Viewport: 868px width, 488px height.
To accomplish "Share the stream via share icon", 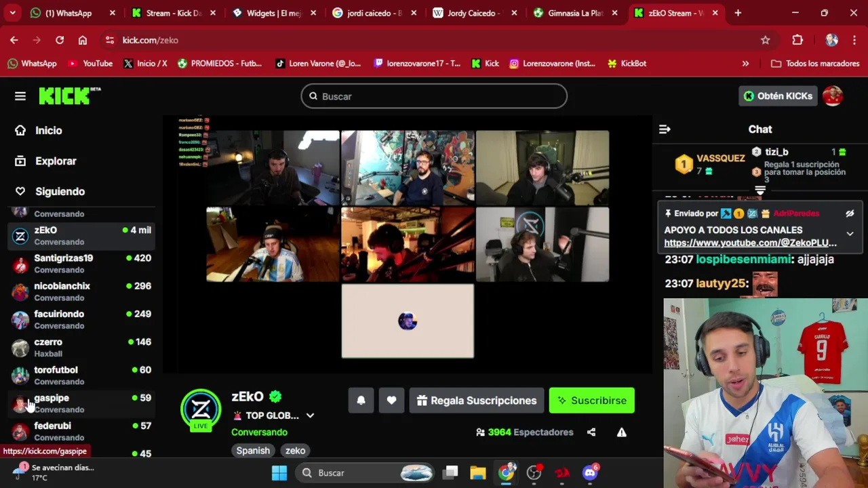I will pos(591,432).
